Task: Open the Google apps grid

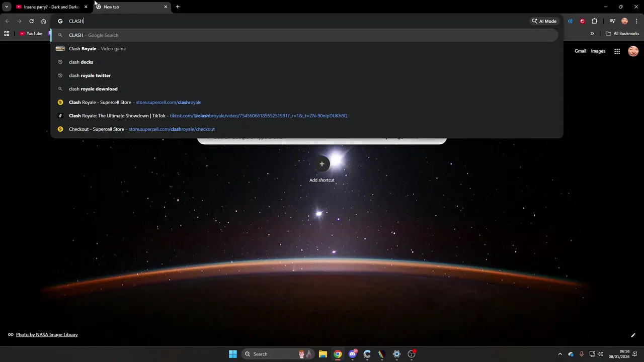Action: [x=617, y=51]
